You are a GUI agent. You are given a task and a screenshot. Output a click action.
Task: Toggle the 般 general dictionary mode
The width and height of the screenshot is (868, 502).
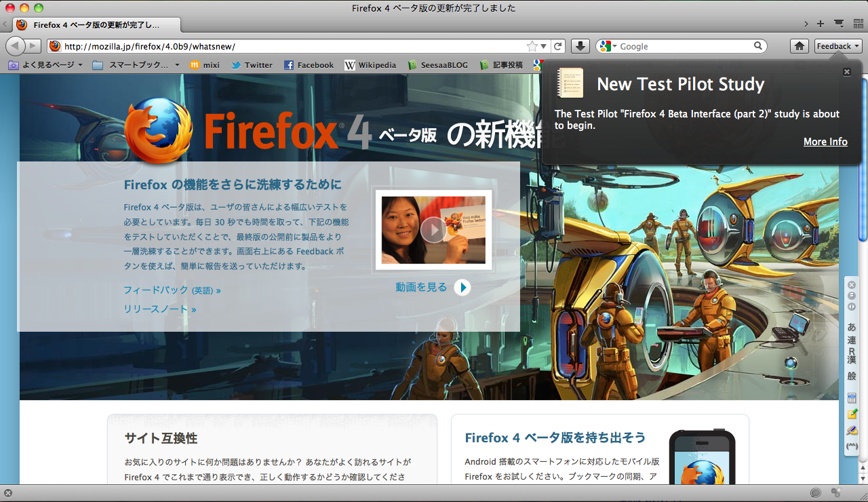click(x=852, y=376)
